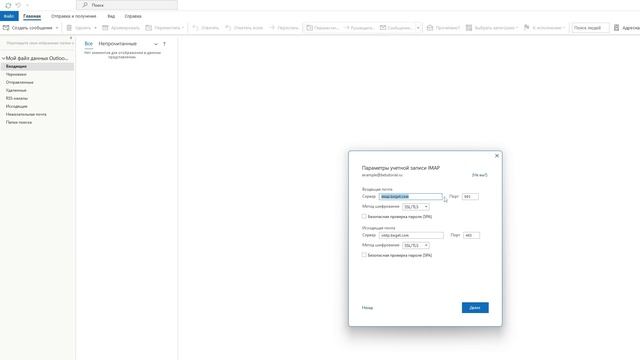Select the Входящие folder

tap(37, 66)
